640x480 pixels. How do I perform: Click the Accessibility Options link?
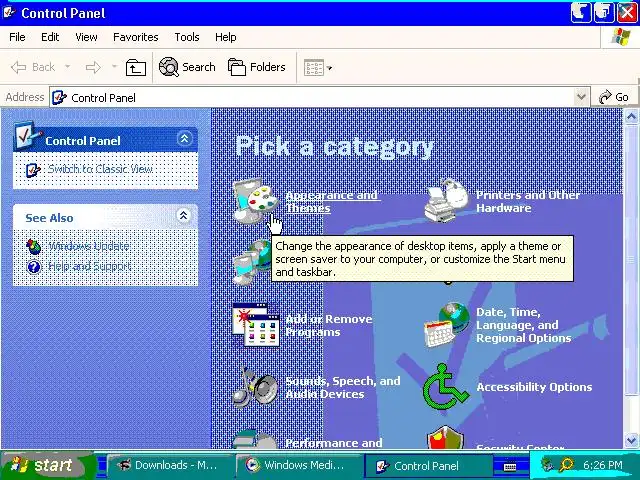point(534,387)
